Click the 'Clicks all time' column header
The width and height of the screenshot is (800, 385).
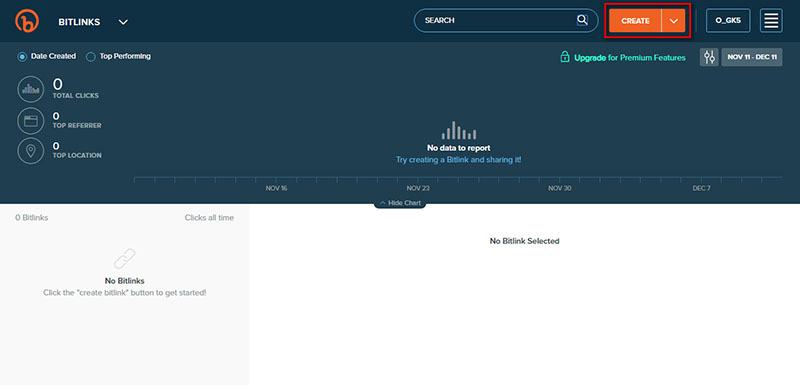point(209,218)
